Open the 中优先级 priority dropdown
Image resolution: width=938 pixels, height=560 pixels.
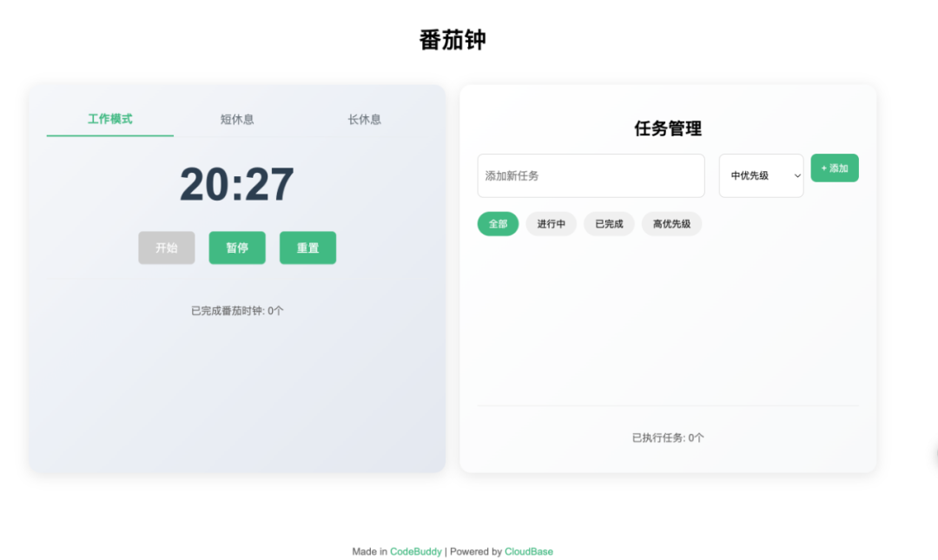[x=761, y=176]
